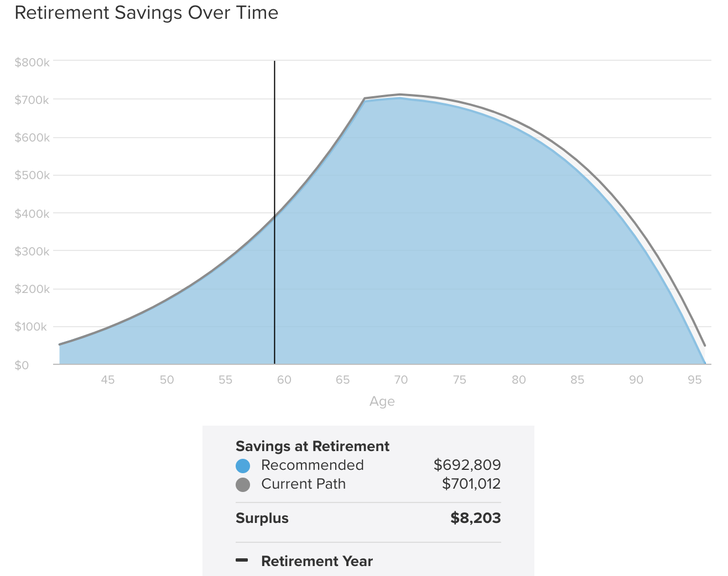
Task: Click the $701,012 current path value
Action: pyautogui.click(x=471, y=484)
